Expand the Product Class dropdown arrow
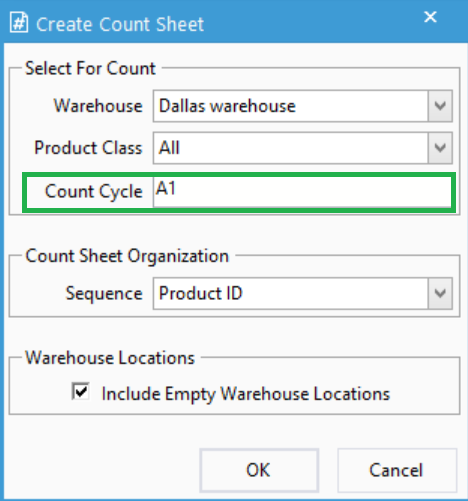Viewport: 468px width, 501px height. pos(440,148)
